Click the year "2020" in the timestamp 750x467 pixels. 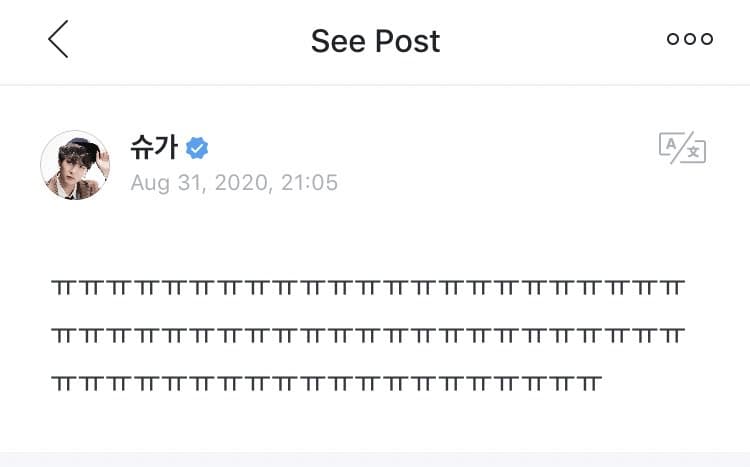240,183
